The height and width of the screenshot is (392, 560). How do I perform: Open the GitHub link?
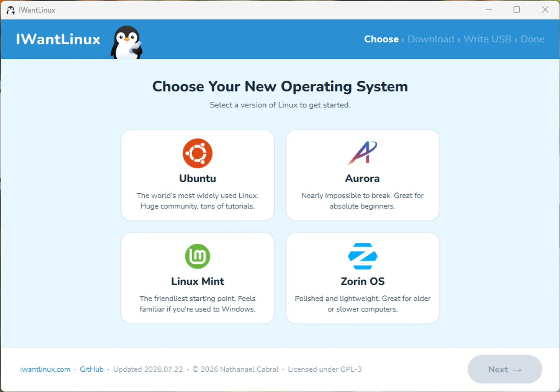(x=92, y=369)
